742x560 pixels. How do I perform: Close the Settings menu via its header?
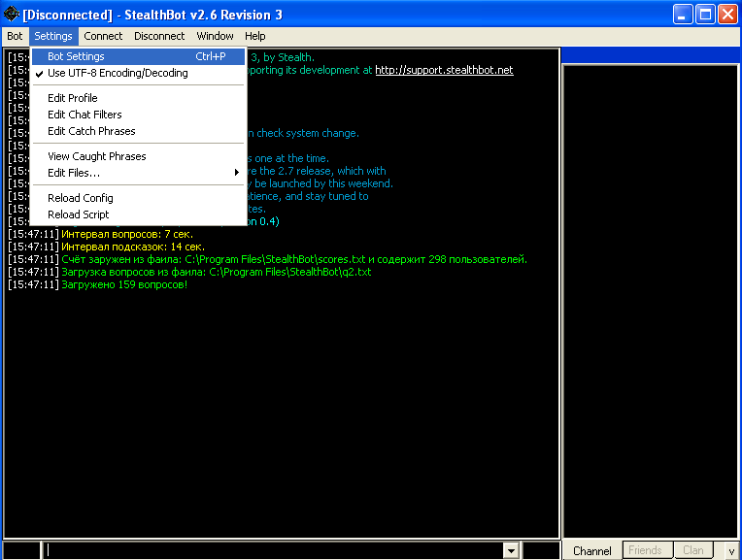tap(53, 36)
